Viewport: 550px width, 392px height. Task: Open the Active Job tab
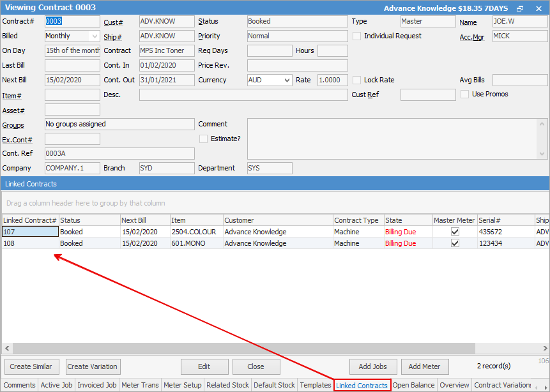pyautogui.click(x=56, y=385)
